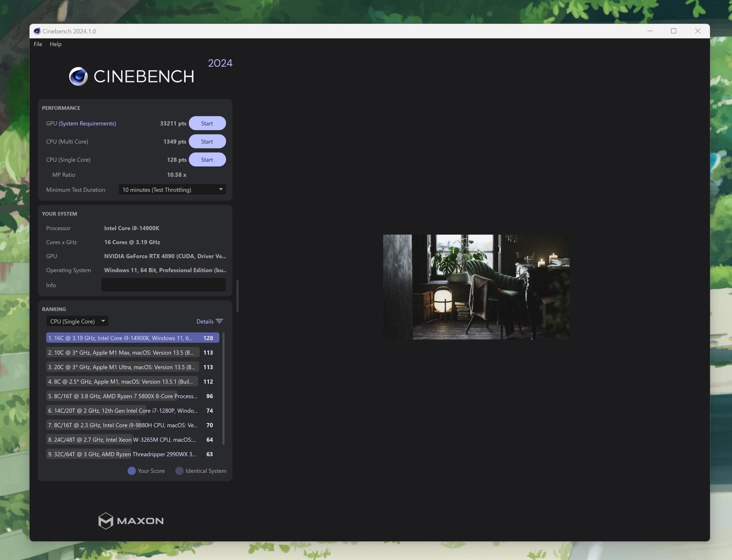Start the GPU benchmark
732x560 pixels.
(207, 123)
